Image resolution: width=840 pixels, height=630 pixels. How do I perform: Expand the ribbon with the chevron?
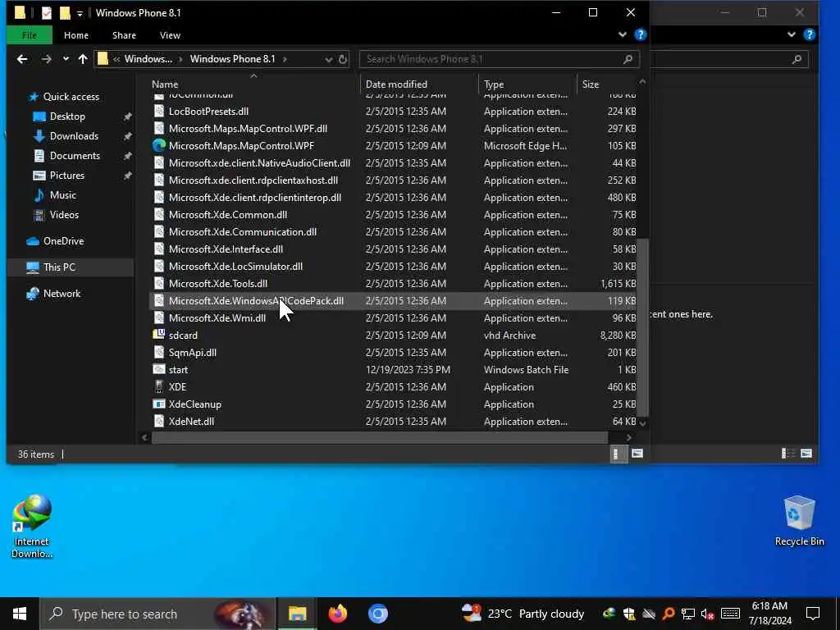(622, 34)
